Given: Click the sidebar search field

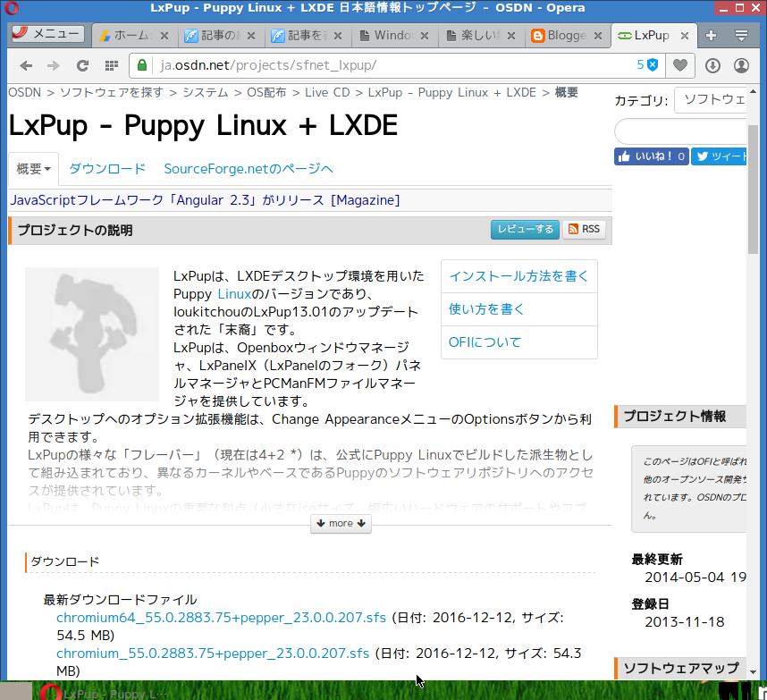Looking at the screenshot, I should [680, 132].
